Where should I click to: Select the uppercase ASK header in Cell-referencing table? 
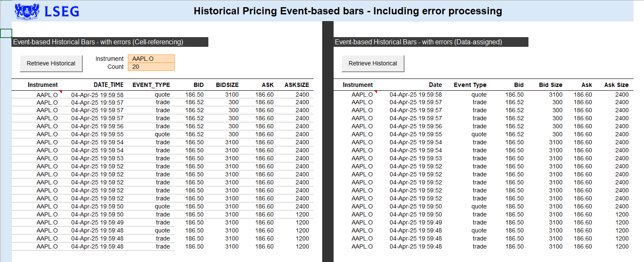(268, 85)
